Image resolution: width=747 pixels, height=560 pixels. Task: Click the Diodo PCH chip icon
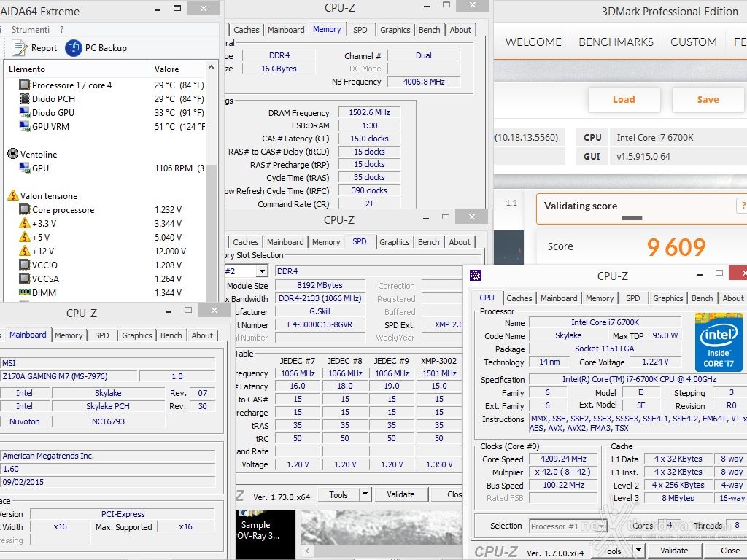[x=24, y=98]
